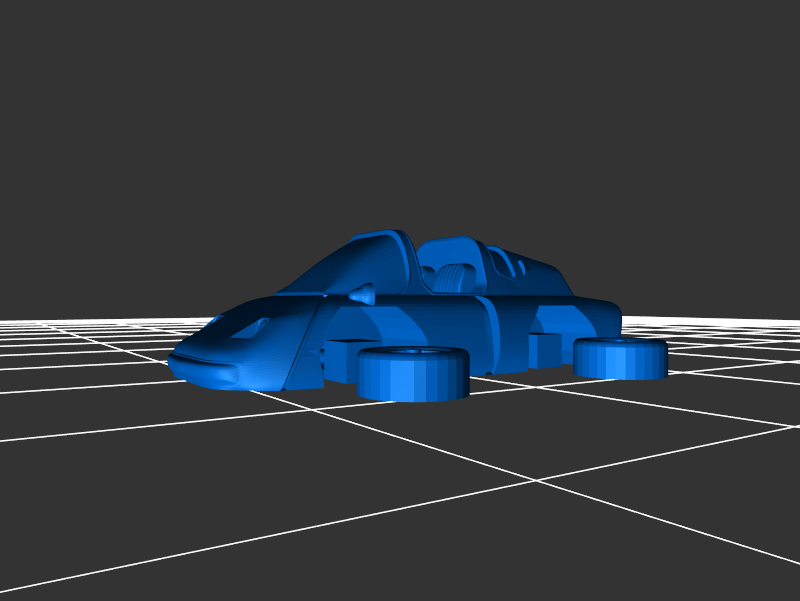The image size is (800, 601).
Task: Click the central side panel of the car body
Action: pos(440,320)
